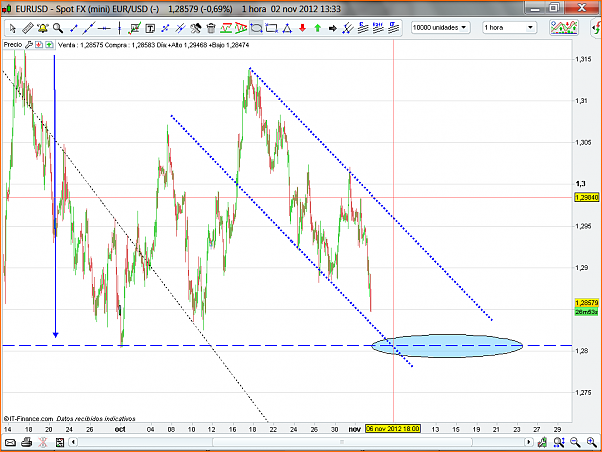Insert a red down arrow marker

[302, 28]
